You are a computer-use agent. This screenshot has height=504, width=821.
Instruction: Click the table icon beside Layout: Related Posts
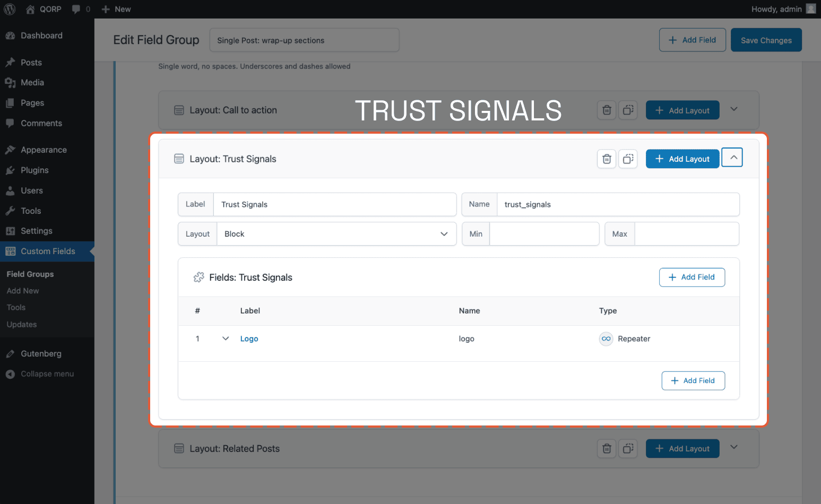coord(179,448)
